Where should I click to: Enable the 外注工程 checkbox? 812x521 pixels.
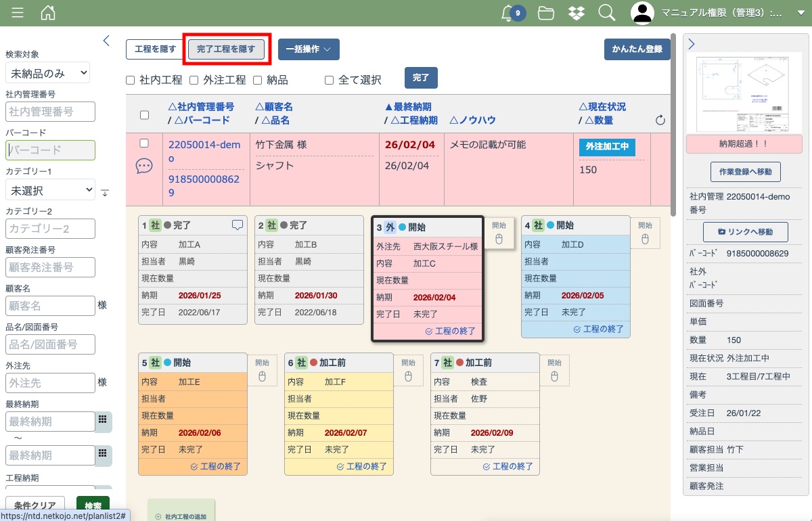[194, 81]
